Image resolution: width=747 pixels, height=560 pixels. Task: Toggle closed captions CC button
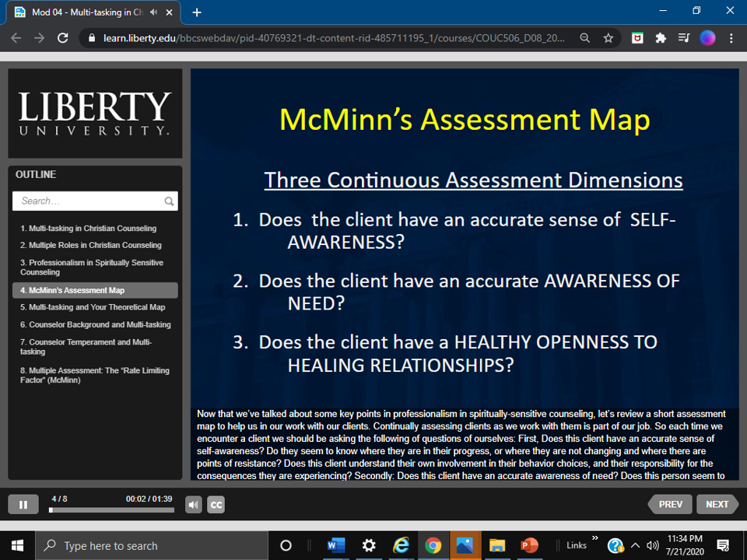[216, 505]
